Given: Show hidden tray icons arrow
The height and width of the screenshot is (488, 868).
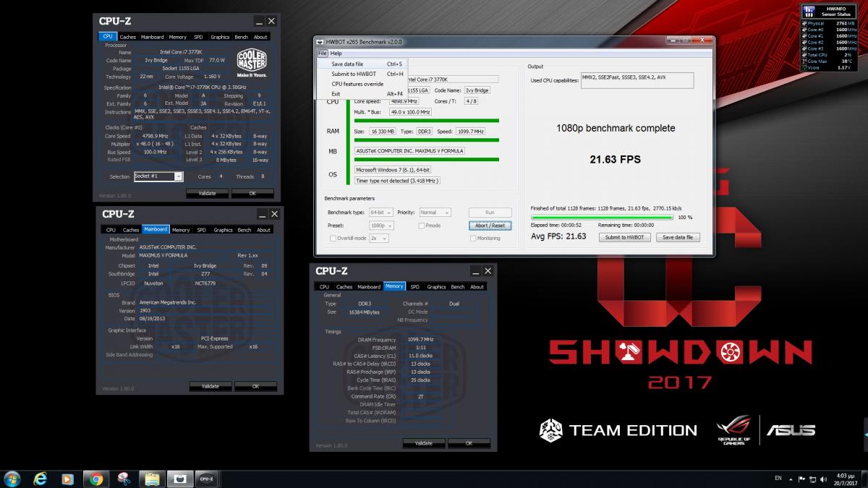Looking at the screenshot, I should pos(791,479).
